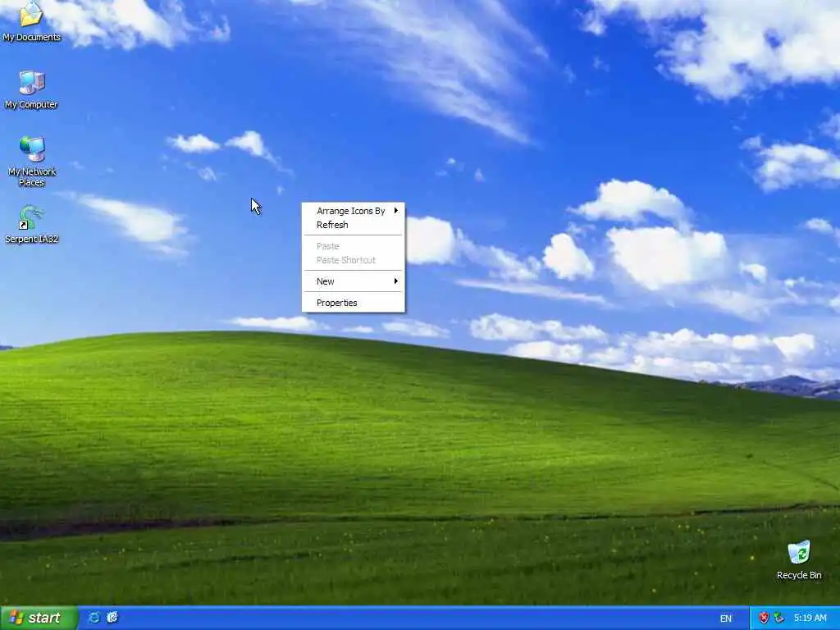The image size is (840, 630).
Task: Click the arrow next to Arrange Icons By
Action: point(396,211)
